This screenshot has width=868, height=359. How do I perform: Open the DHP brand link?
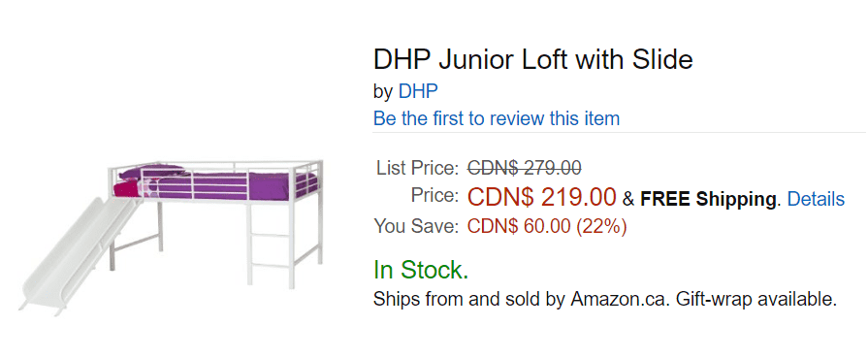(418, 91)
